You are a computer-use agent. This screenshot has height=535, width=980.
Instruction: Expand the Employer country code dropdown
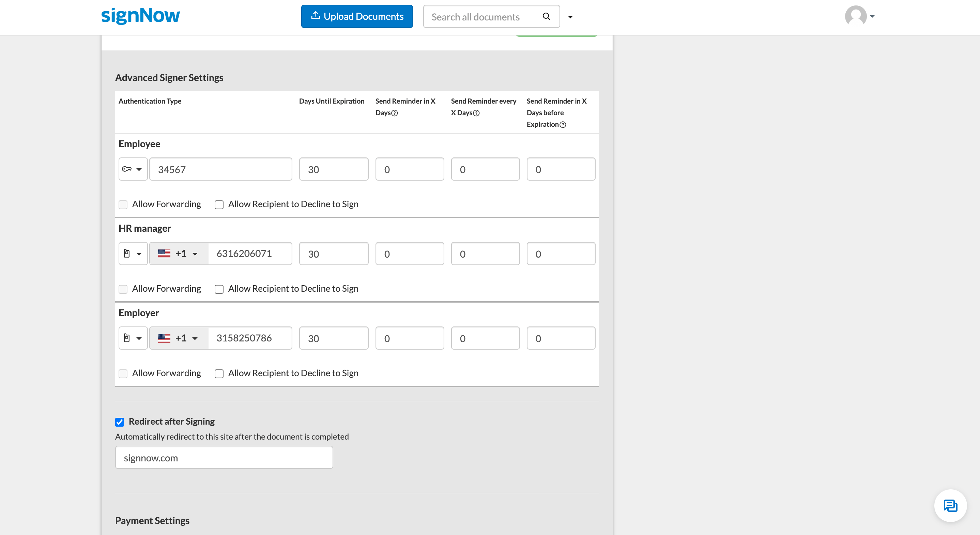click(178, 338)
